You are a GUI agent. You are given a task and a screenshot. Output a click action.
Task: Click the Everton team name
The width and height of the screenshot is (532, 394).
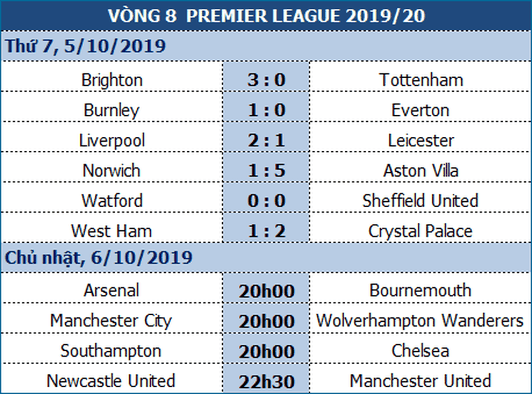pyautogui.click(x=421, y=110)
